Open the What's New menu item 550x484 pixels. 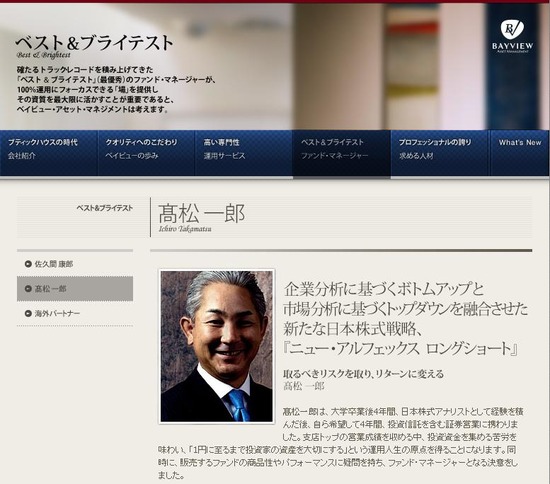point(519,153)
